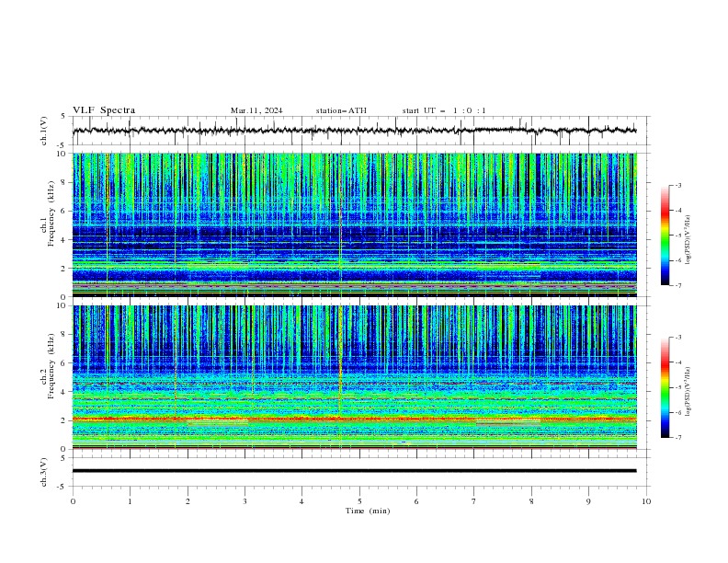Click the "ch.3(V)" axis label

coord(44,472)
